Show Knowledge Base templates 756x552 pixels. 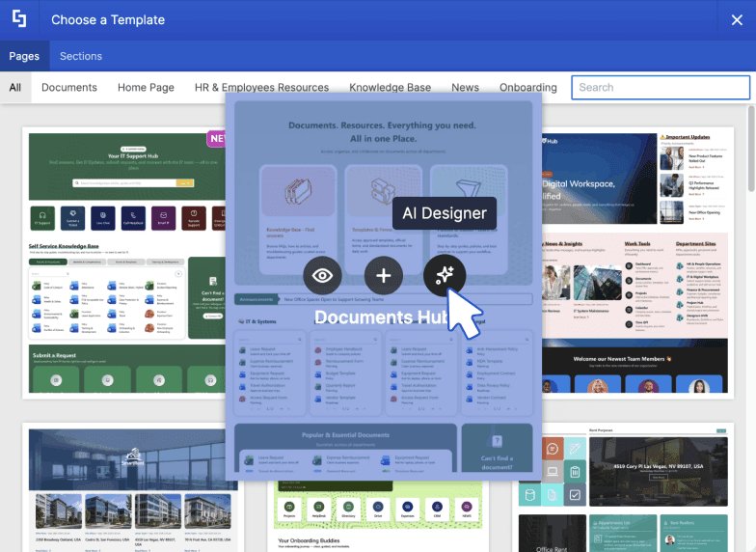[x=390, y=87]
